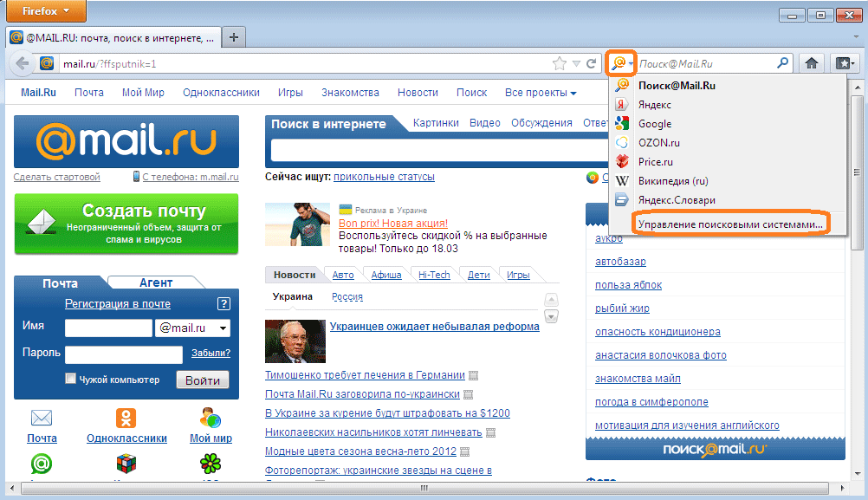The width and height of the screenshot is (868, 500).
Task: Select Поиск@Mail.Ru search engine
Action: click(x=728, y=85)
